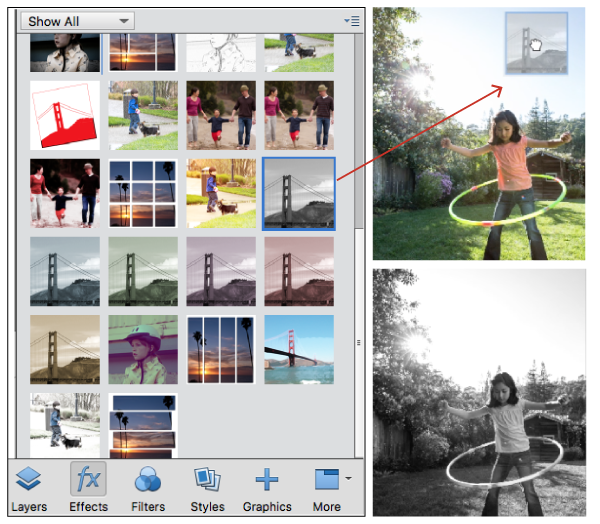Select the purple-toned helmet child effect
The height and width of the screenshot is (524, 600).
pyautogui.click(x=143, y=349)
